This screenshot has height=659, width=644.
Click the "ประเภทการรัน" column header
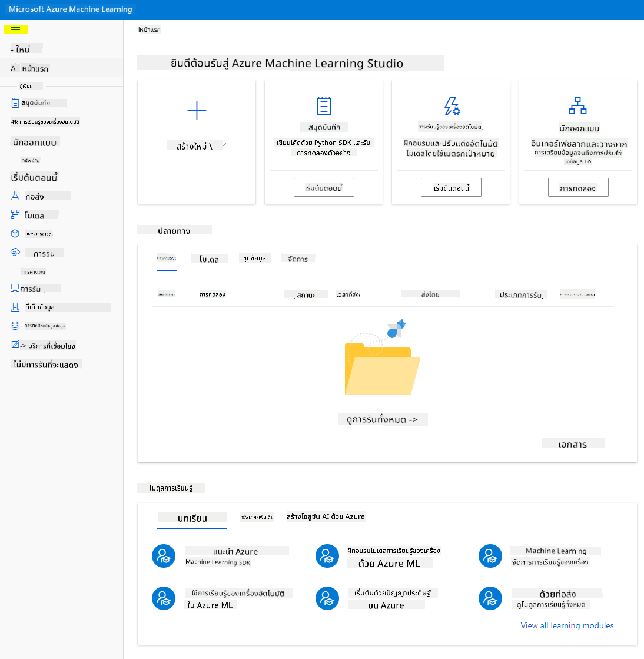(522, 294)
